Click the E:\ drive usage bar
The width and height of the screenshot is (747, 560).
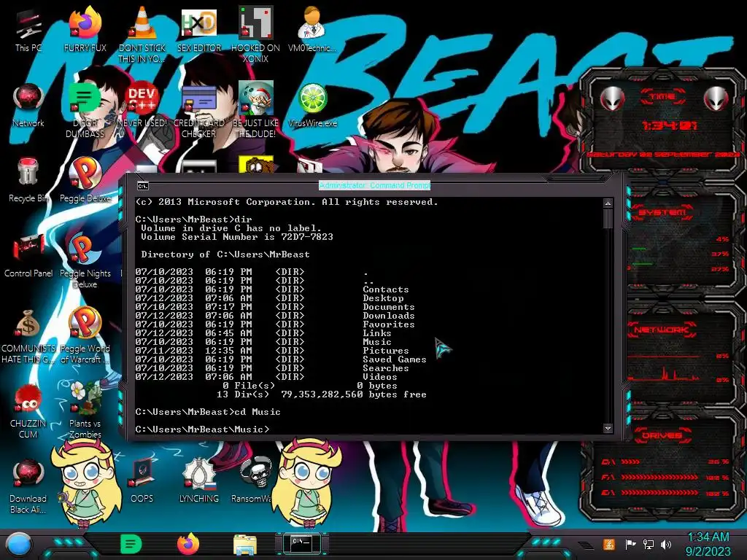(659, 494)
